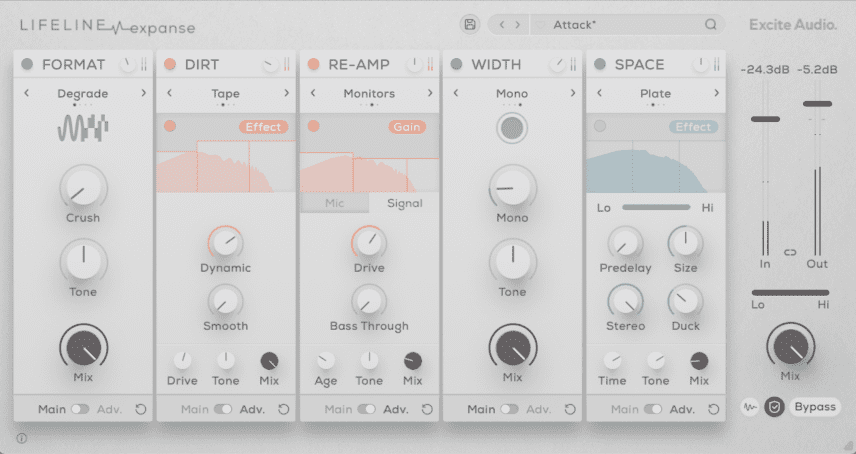
Task: Toggle SPACE module power
Action: coord(599,64)
